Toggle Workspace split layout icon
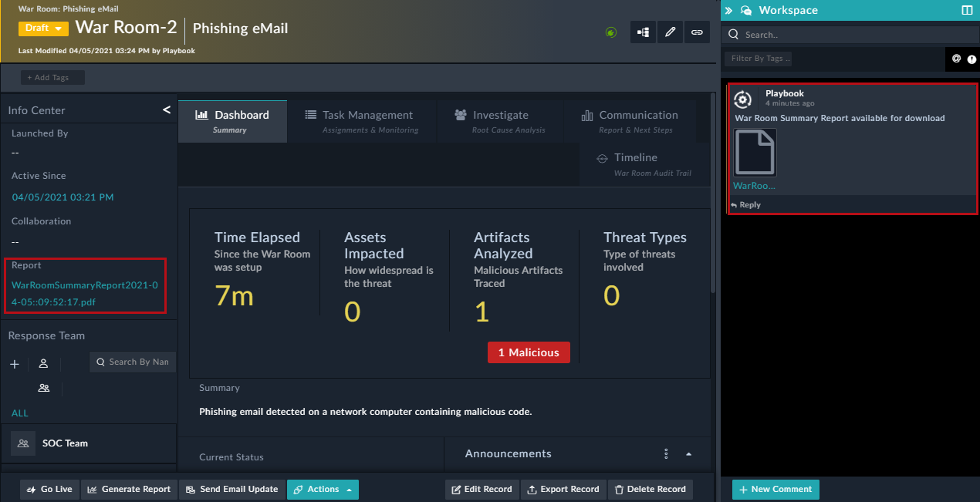 967,10
